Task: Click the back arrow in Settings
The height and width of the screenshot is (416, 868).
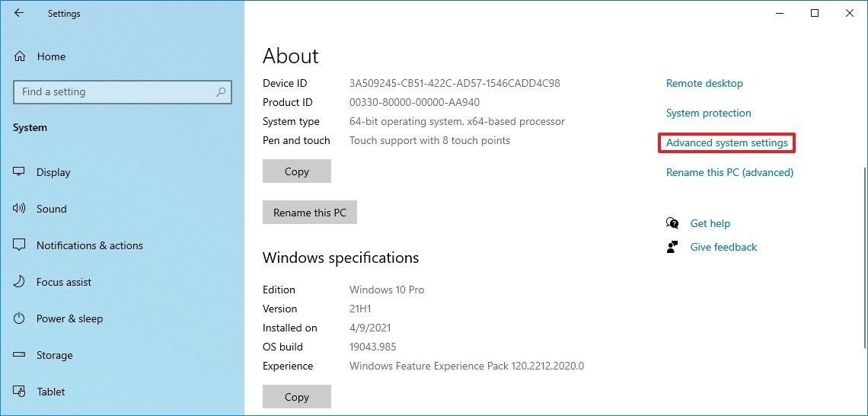Action: [19, 13]
